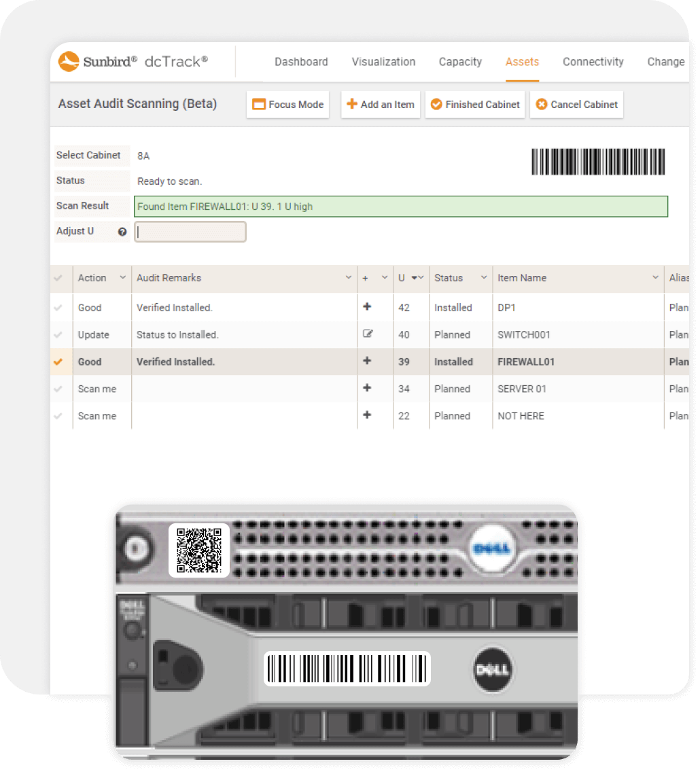
Task: Click the plus icon in the DP1 row
Action: (x=367, y=306)
